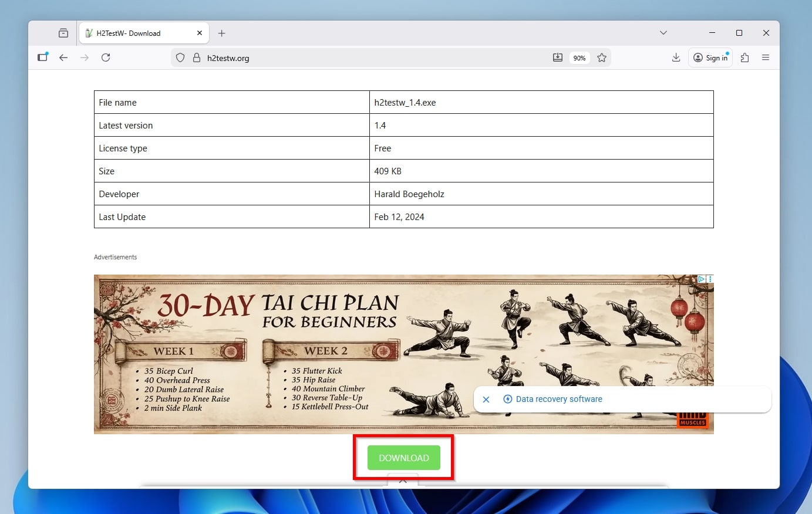Dismiss the Data recovery software popup
This screenshot has width=812, height=514.
[x=486, y=400]
